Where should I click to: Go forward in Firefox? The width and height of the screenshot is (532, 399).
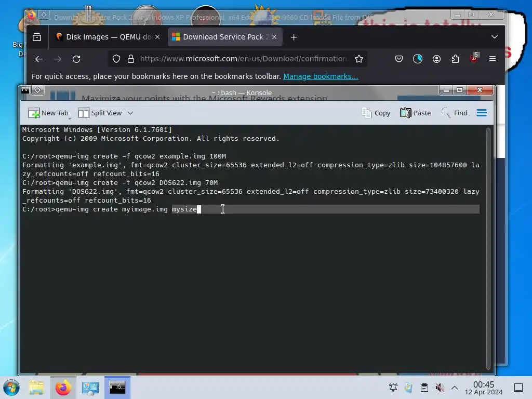58,59
